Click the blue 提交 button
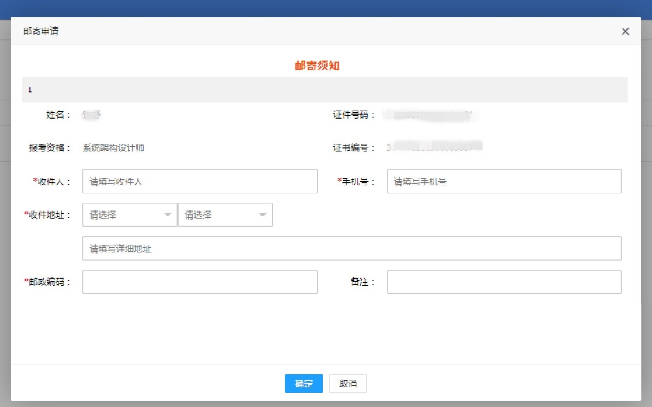The width and height of the screenshot is (652, 407). tap(303, 383)
